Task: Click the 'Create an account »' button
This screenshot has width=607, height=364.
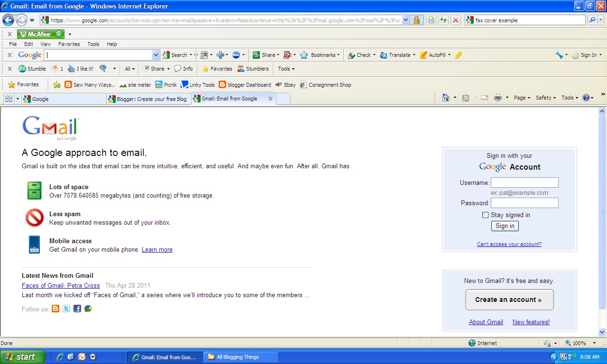Action: (509, 300)
